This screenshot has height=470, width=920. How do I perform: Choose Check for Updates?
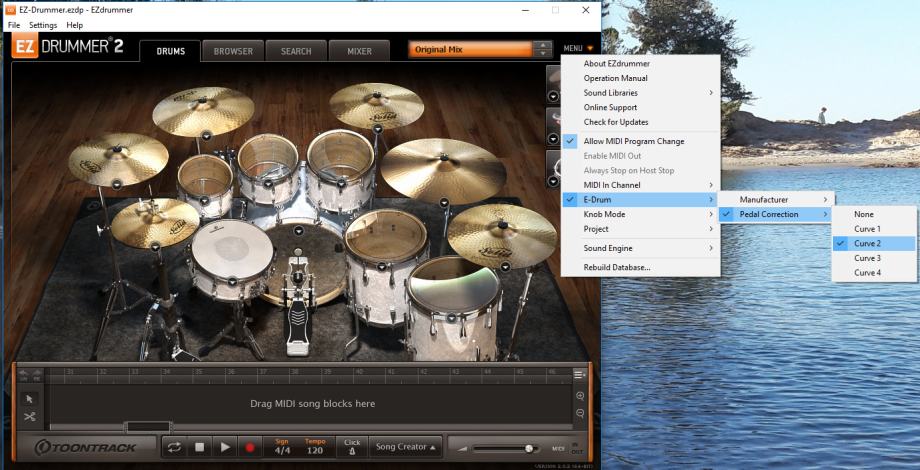(641, 122)
